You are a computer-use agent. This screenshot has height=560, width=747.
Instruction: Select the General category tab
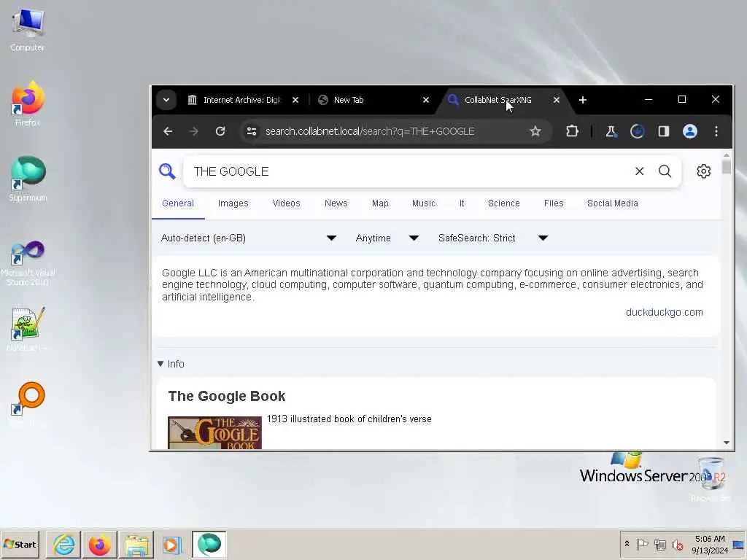click(x=178, y=203)
